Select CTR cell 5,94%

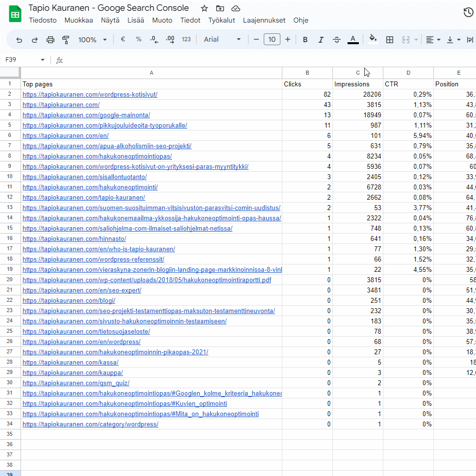(408, 135)
